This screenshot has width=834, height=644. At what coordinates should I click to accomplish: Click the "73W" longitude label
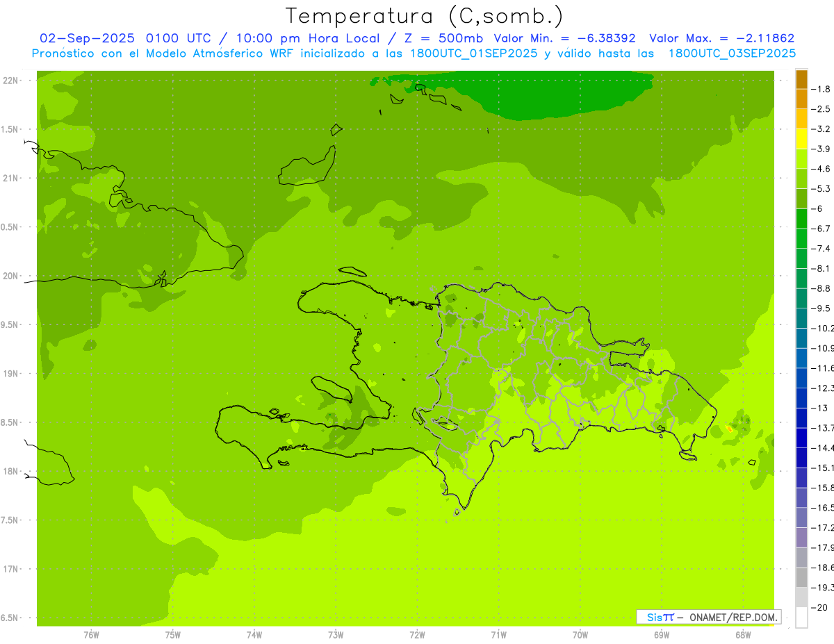336,635
